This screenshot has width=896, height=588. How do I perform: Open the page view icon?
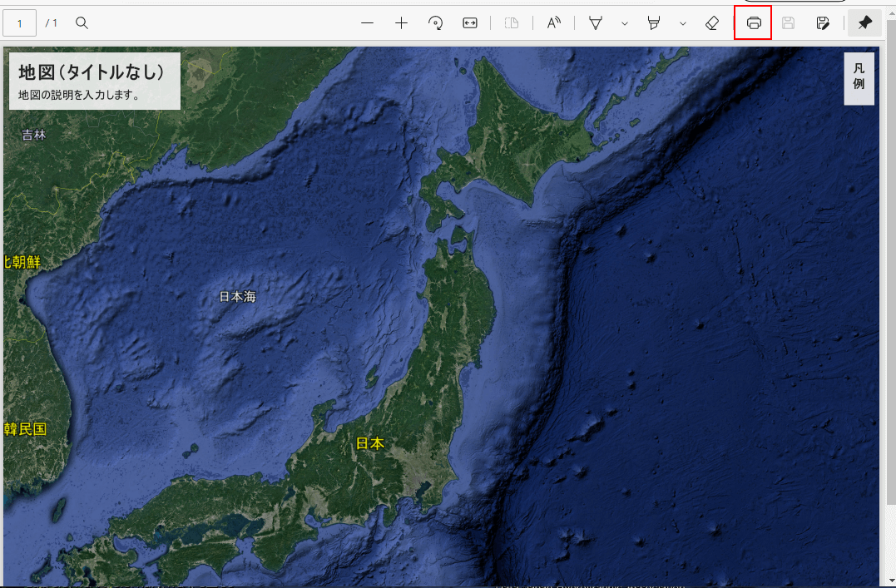point(512,22)
